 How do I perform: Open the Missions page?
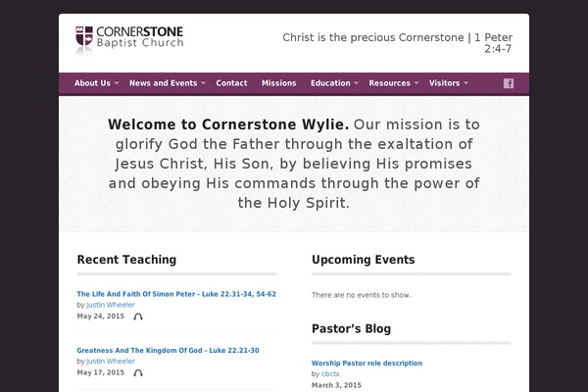(279, 83)
